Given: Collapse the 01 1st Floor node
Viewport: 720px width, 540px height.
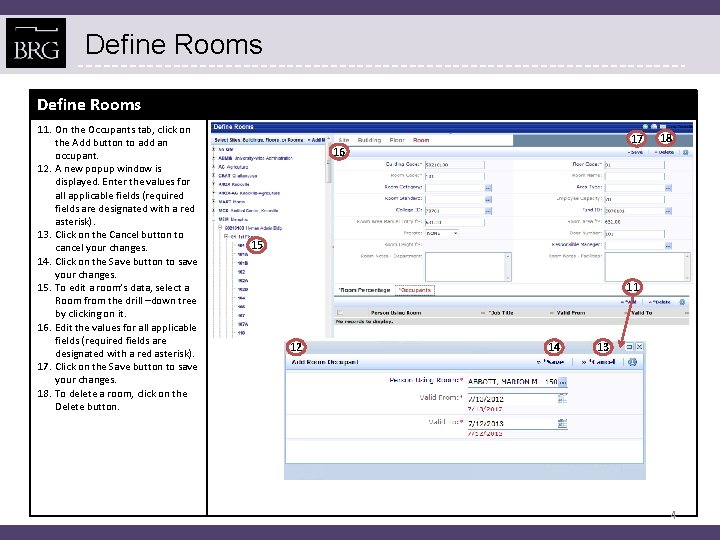Looking at the screenshot, I should pyautogui.click(x=226, y=236).
